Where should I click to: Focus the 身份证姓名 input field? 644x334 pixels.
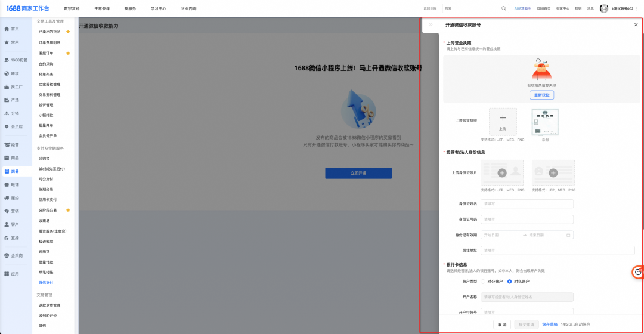[x=527, y=204]
